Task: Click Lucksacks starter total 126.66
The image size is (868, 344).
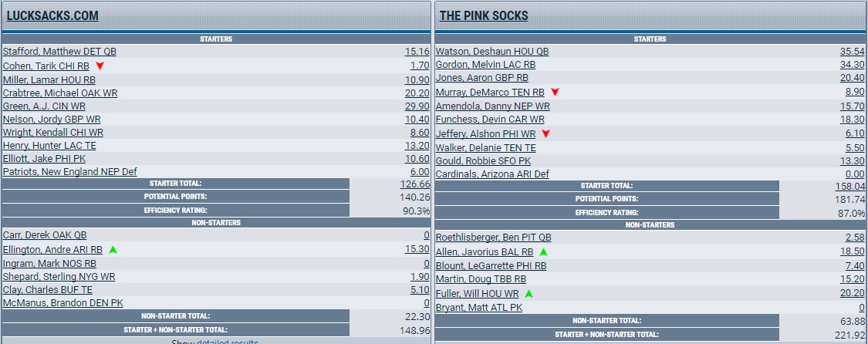Action: pos(415,184)
